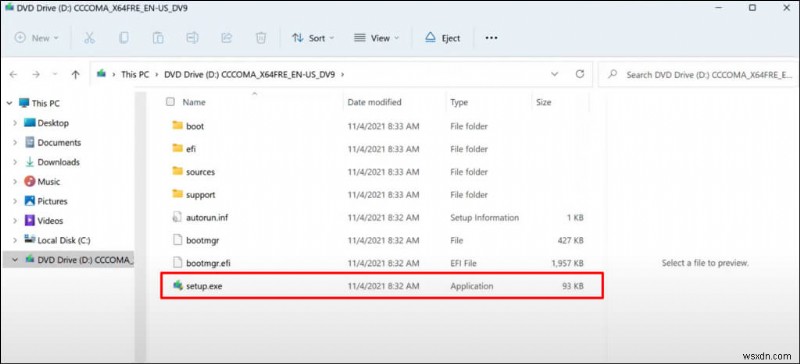The height and width of the screenshot is (364, 800).
Task: Click the 1,957 KB size cell
Action: click(568, 263)
